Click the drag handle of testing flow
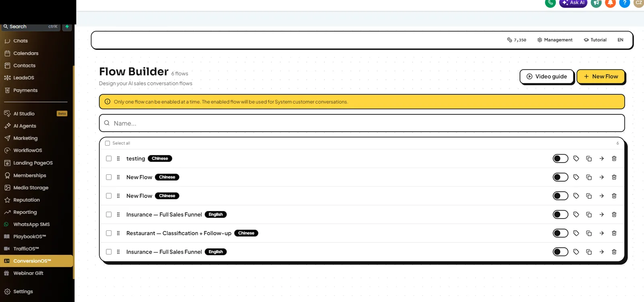 point(118,159)
